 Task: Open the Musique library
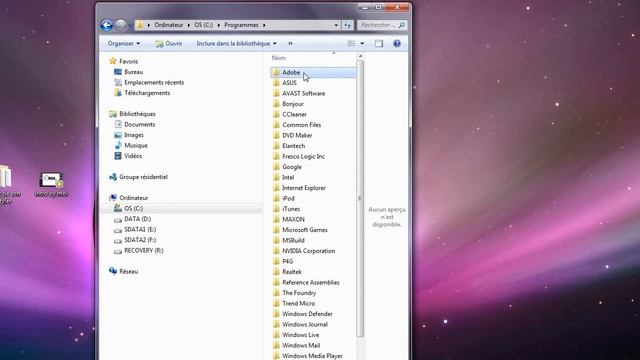tap(136, 146)
